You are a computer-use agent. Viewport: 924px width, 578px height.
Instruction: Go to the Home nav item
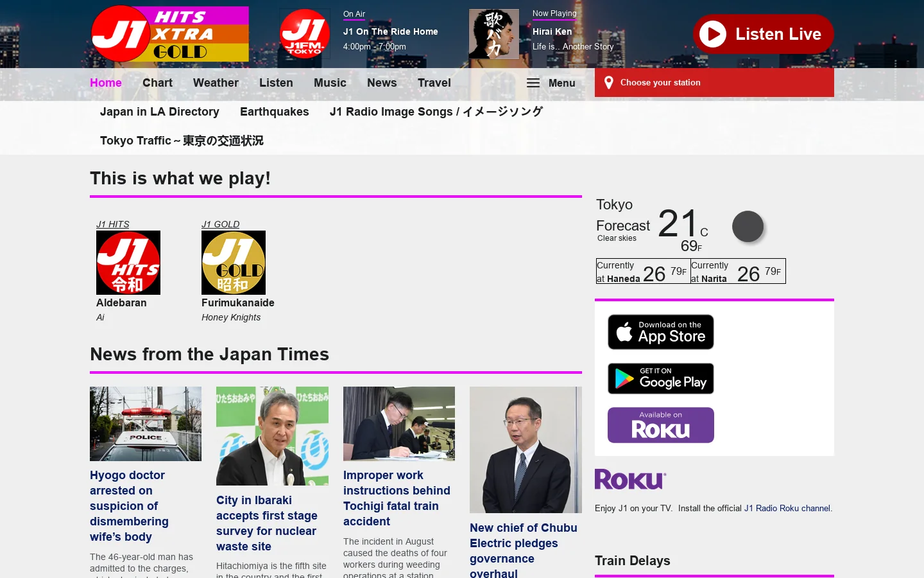coord(106,83)
